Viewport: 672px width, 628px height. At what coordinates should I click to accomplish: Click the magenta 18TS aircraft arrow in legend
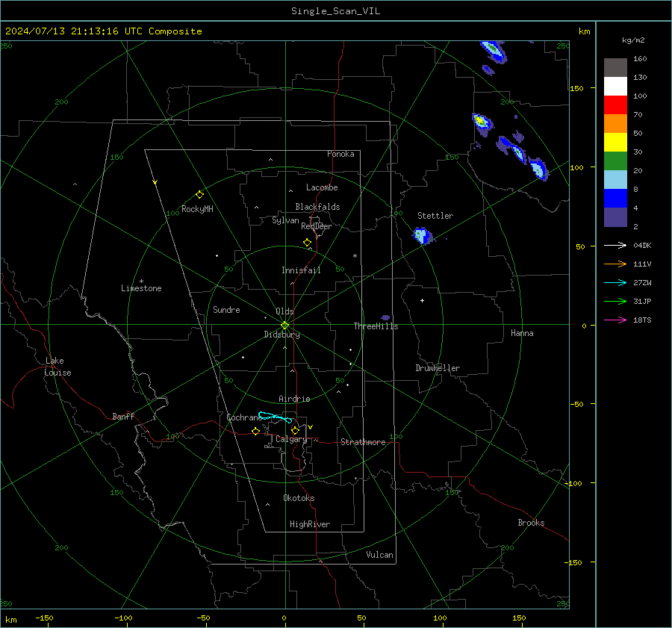[x=615, y=320]
